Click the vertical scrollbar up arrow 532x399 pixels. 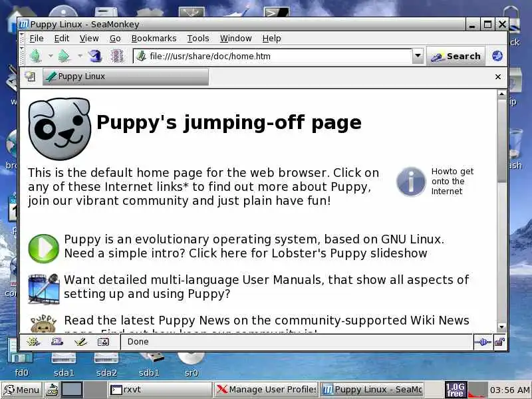pyautogui.click(x=502, y=94)
